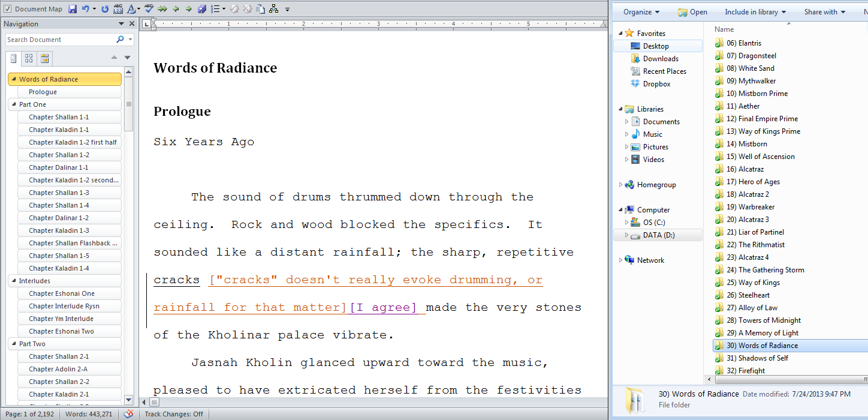Open Quick Styles dropdown arrow

138,9
